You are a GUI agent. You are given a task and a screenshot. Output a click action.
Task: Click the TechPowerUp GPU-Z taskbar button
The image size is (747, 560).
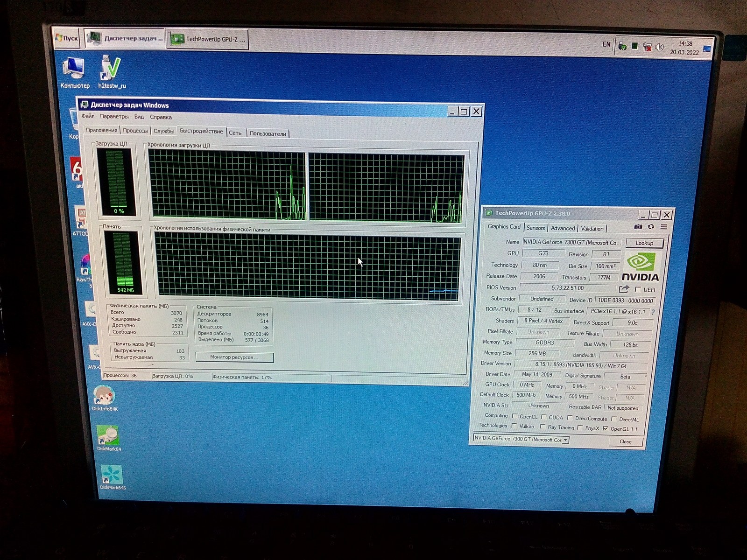(x=207, y=39)
